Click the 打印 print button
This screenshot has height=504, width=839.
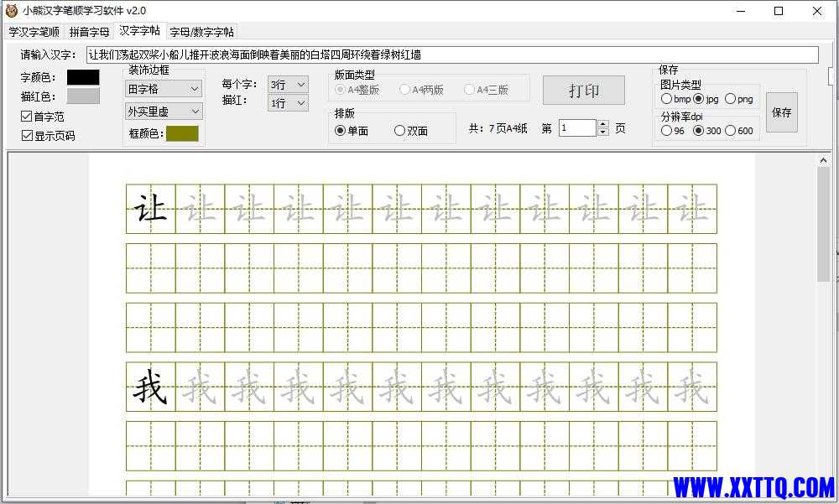pyautogui.click(x=584, y=90)
